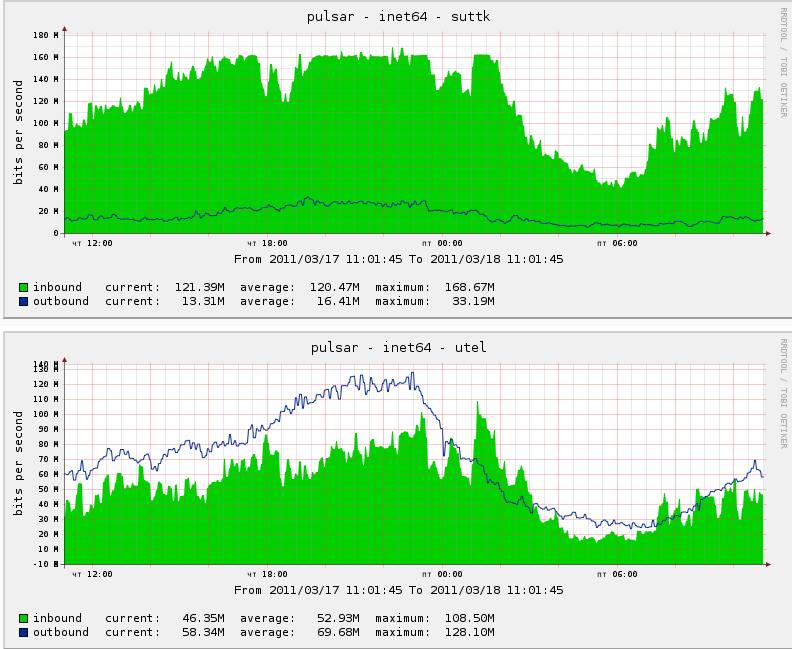Viewport: 792px width, 649px height.
Task: Click the red x-axis arrow on utel graph
Action: tap(768, 564)
